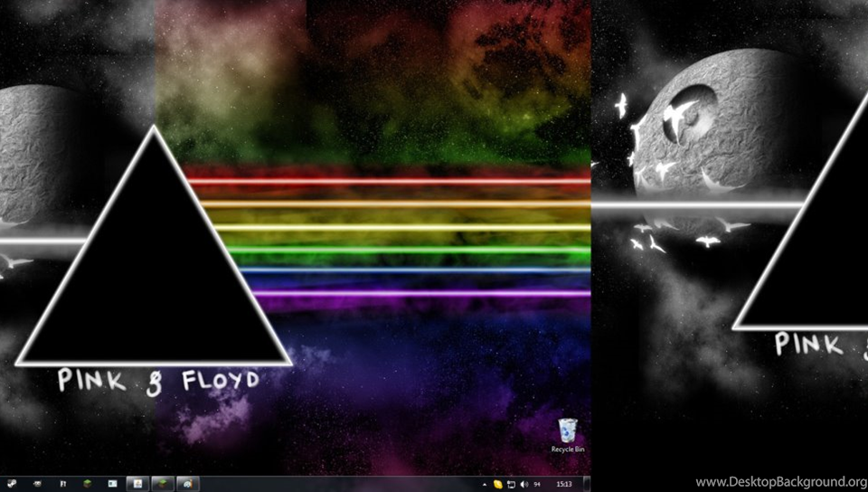Open the network tray icon

pos(511,484)
